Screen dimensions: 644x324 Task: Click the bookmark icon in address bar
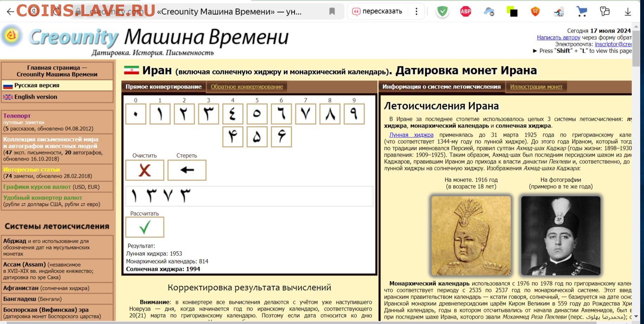(x=332, y=12)
